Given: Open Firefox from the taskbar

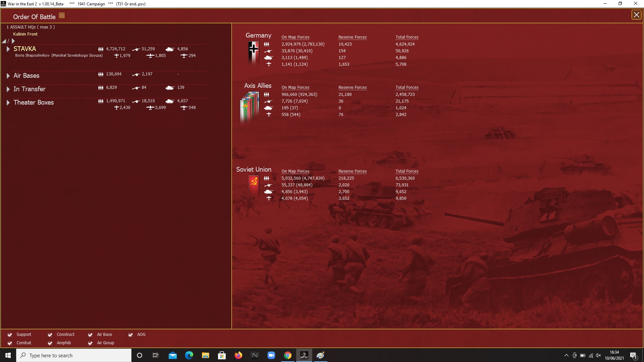Looking at the screenshot, I should 238,355.
